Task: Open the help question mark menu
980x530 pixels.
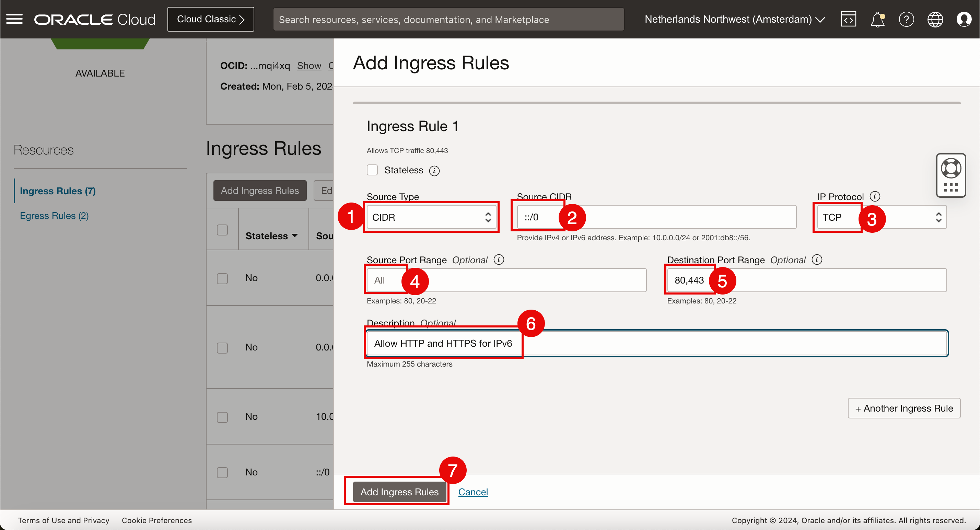Action: click(906, 19)
